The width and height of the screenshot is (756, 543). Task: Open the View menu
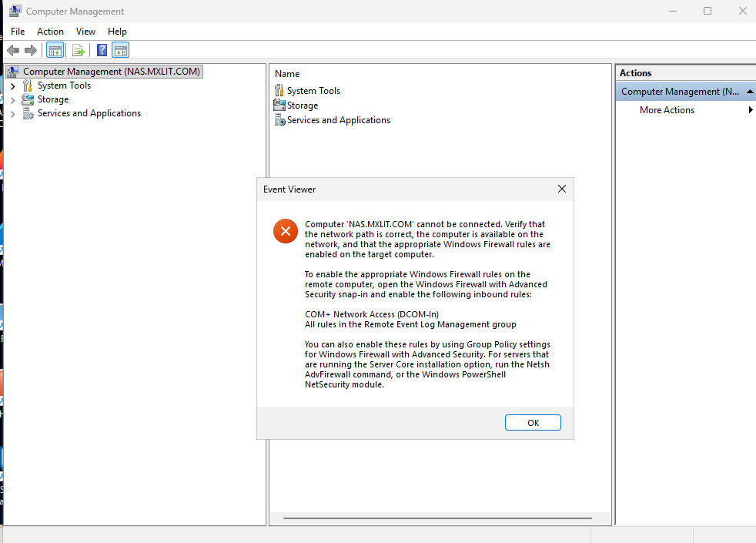[85, 32]
